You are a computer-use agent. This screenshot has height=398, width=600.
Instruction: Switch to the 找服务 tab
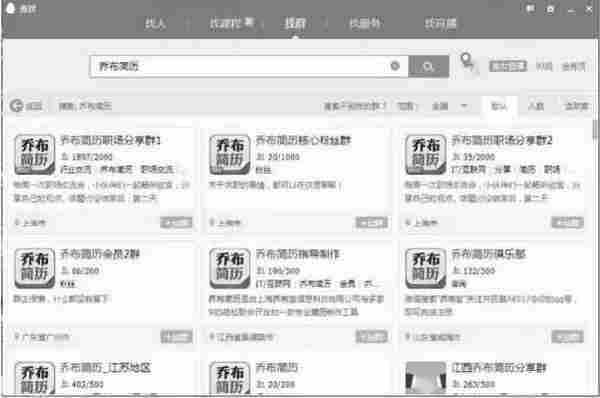click(x=365, y=24)
